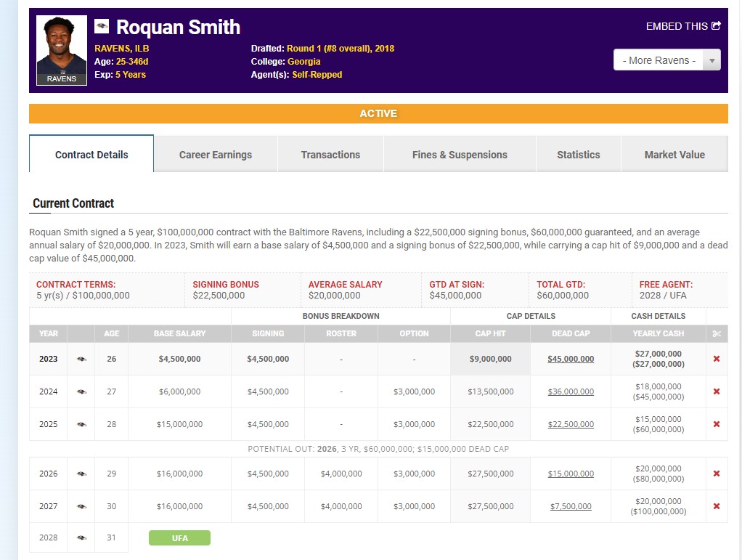
Task: Open the Embed This share icon
Action: pyautogui.click(x=716, y=25)
